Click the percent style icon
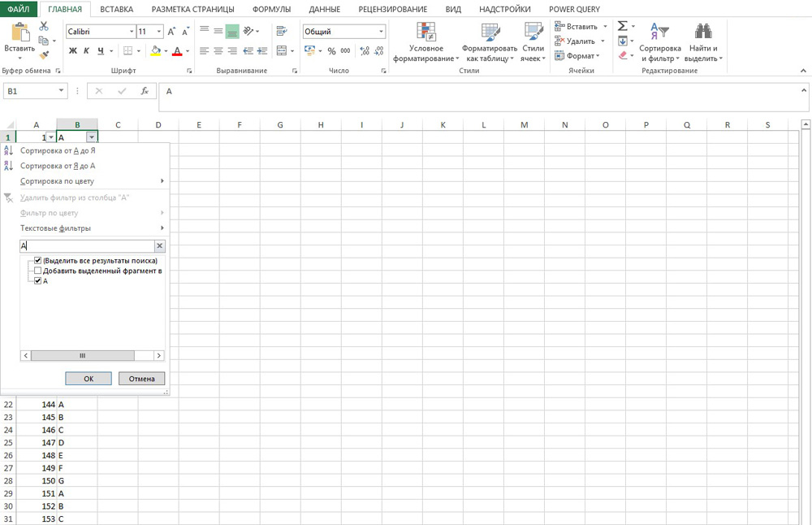 (331, 50)
